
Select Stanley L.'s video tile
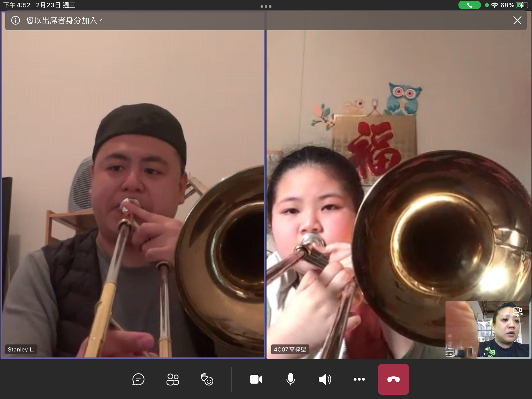click(133, 186)
